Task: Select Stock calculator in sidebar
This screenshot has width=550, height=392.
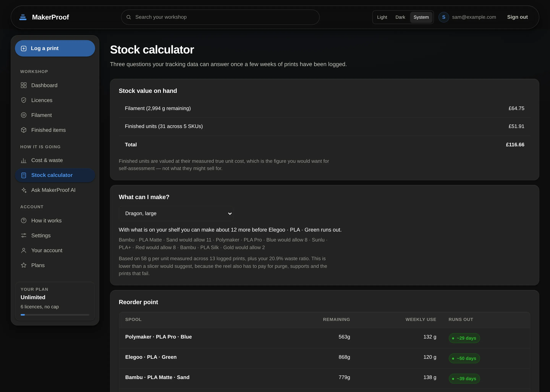Action: tap(55, 175)
